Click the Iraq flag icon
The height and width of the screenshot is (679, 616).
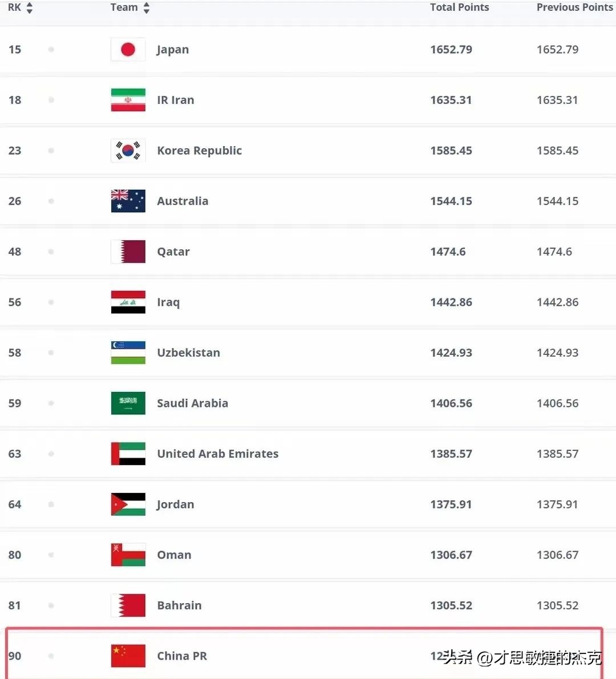click(128, 302)
